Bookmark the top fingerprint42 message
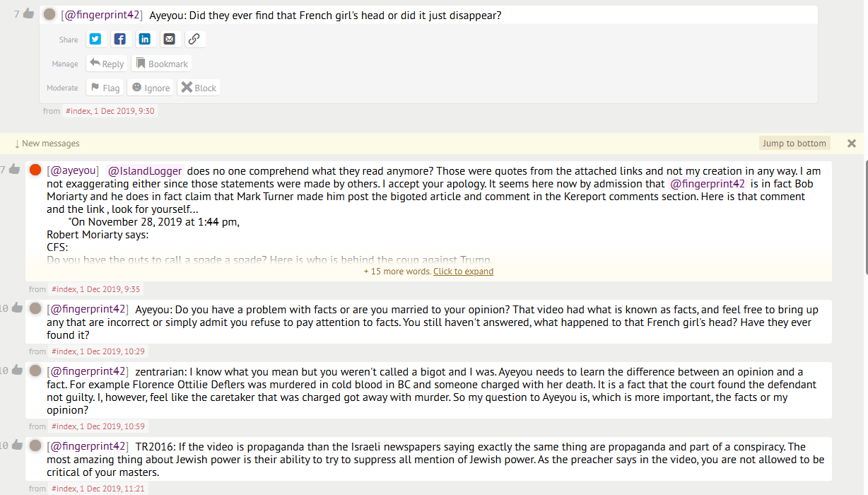Viewport: 868px width, 495px height. click(161, 64)
